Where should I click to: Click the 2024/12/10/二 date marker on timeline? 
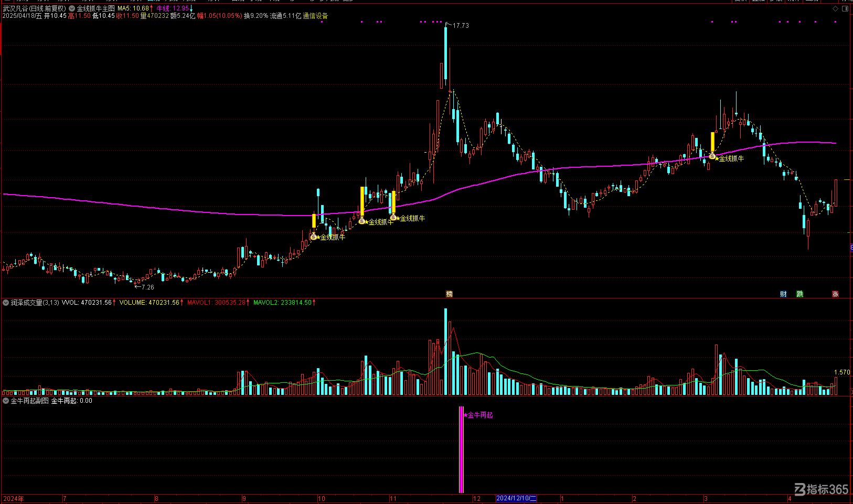click(516, 498)
